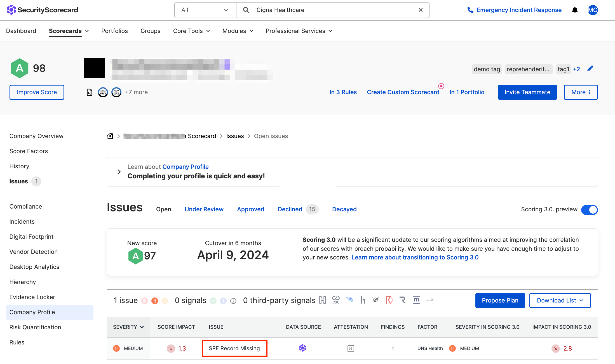
Task: Click the CSC third-party signal icon
Action: [x=336, y=300]
